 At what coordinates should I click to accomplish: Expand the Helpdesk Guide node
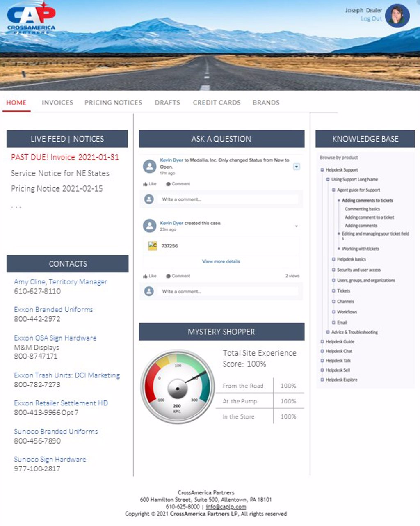(322, 341)
